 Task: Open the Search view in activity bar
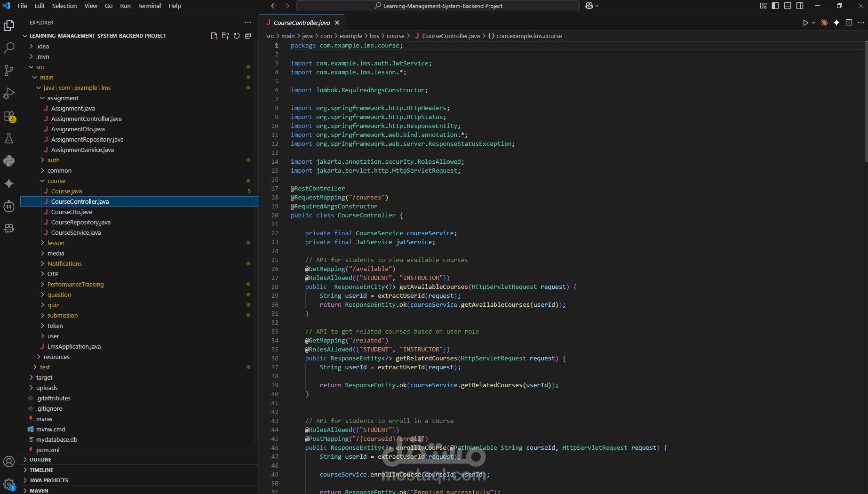pyautogui.click(x=9, y=48)
